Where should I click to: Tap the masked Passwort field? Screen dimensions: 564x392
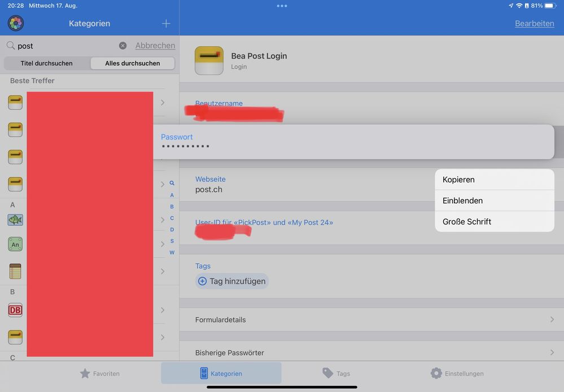353,142
